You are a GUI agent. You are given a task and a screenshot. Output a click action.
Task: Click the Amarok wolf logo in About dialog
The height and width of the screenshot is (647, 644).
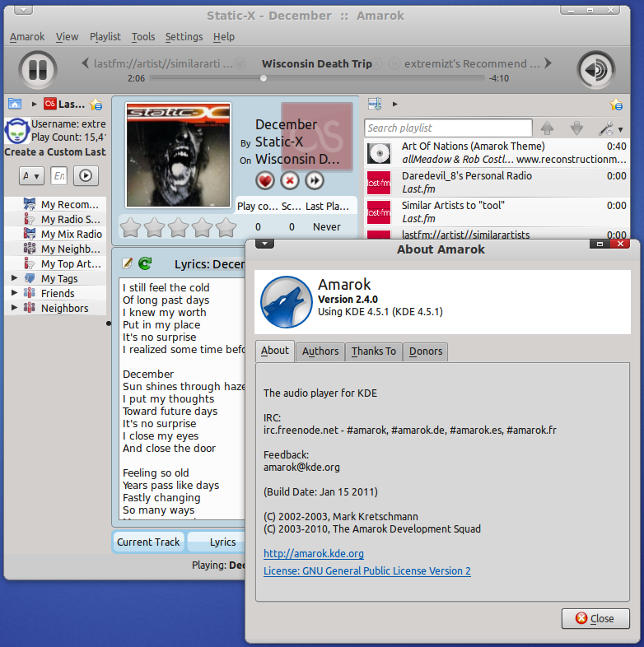[x=286, y=302]
